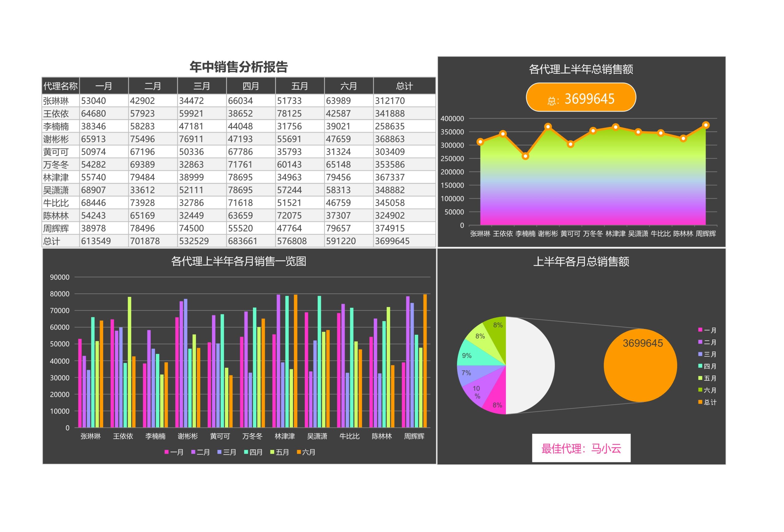Click the 谢彬彬 name cell in the table
The image size is (784, 532).
(61, 139)
